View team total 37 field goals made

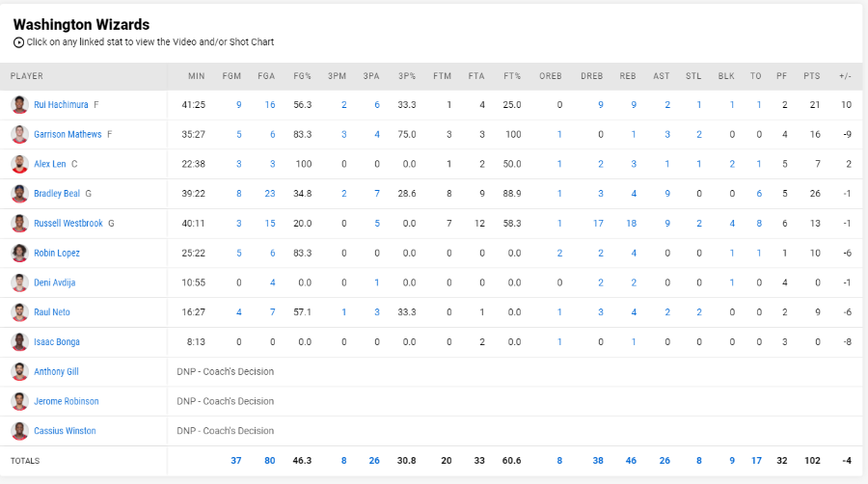pyautogui.click(x=236, y=461)
